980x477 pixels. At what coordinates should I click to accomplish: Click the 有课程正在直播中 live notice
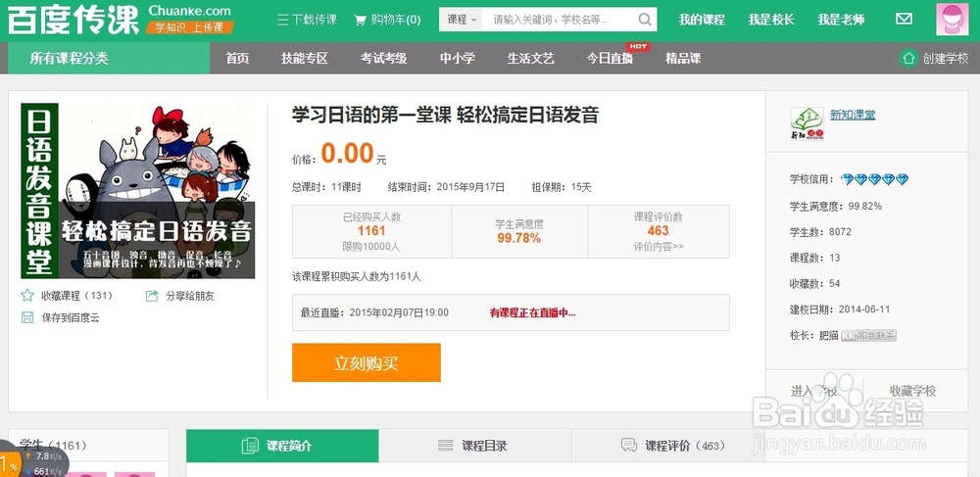(532, 312)
